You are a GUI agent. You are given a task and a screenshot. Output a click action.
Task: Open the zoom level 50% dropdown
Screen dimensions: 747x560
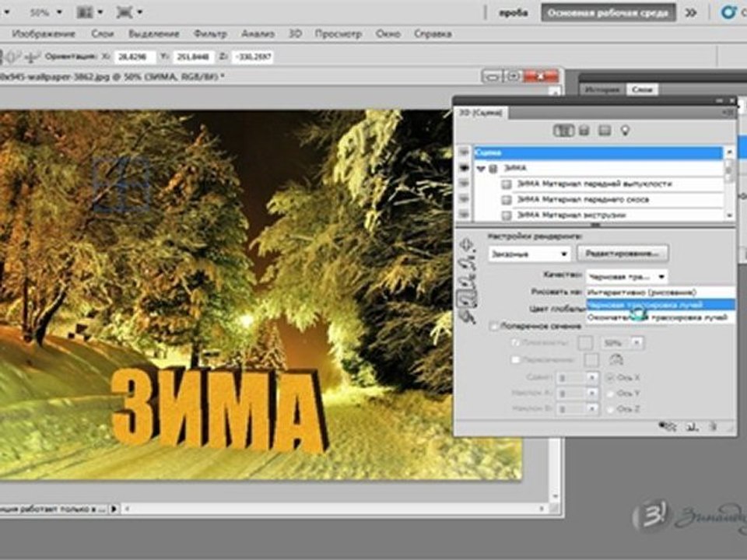click(x=59, y=12)
